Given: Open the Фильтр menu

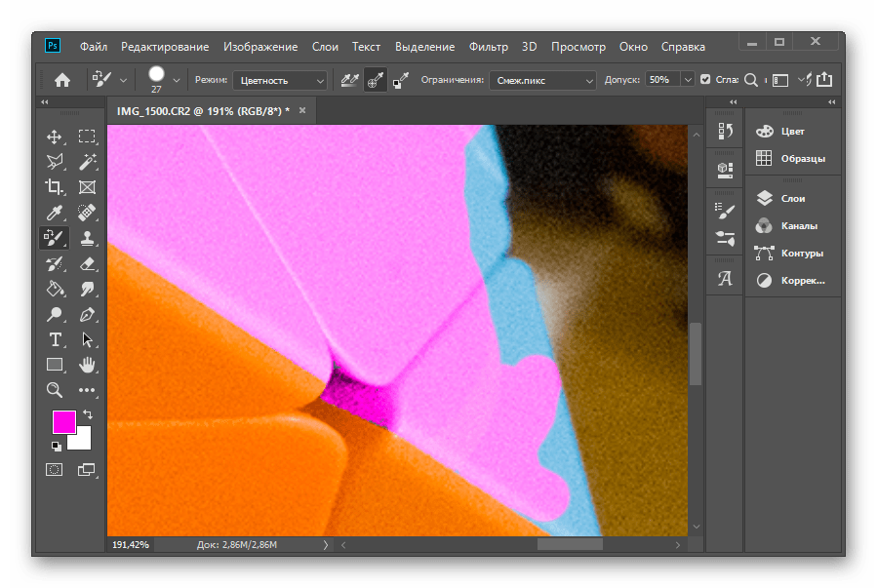Looking at the screenshot, I should (489, 47).
